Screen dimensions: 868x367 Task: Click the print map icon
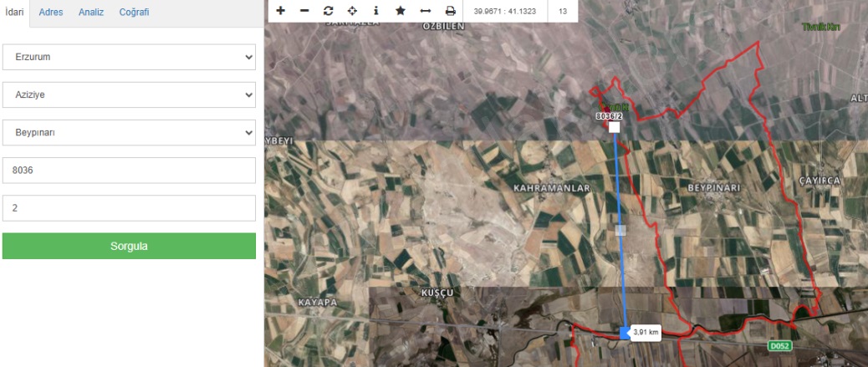(450, 11)
